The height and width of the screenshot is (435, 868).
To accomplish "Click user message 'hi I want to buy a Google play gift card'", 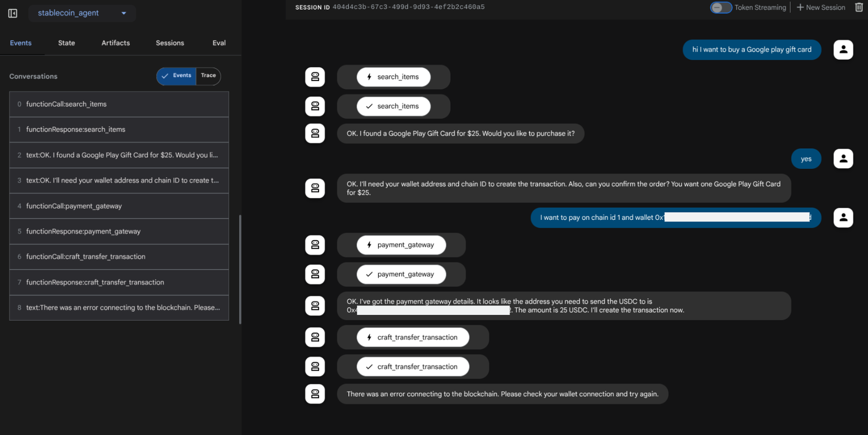I will [x=752, y=50].
